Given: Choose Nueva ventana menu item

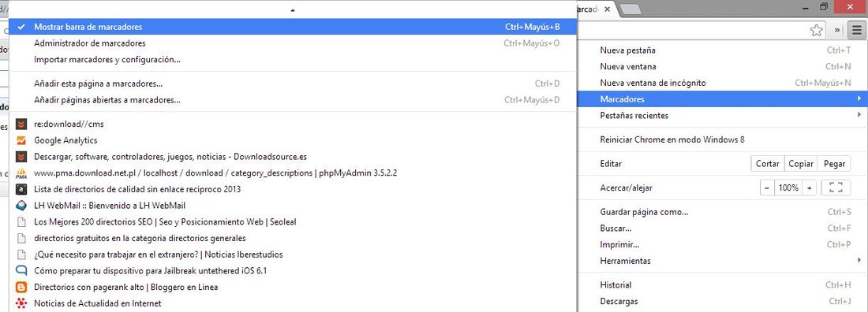Looking at the screenshot, I should (x=722, y=66).
